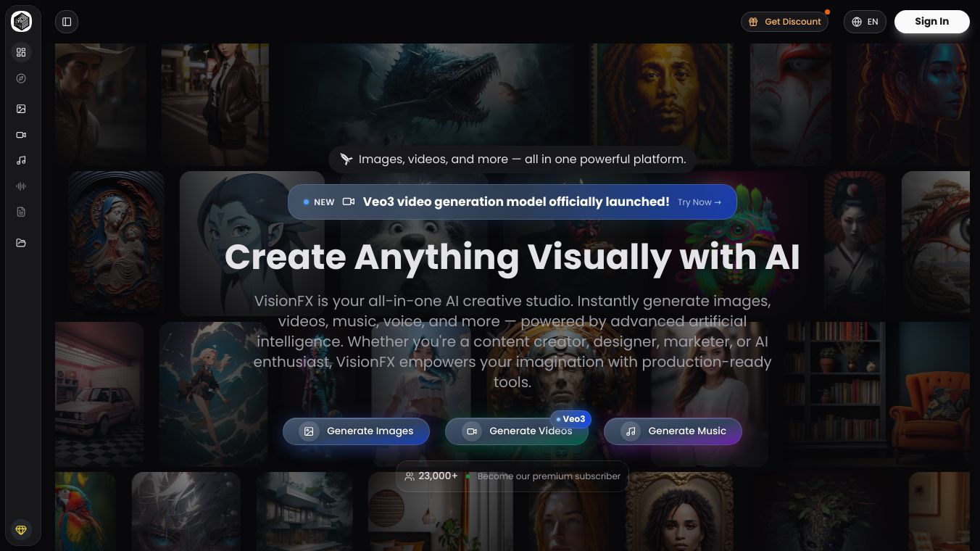Image resolution: width=980 pixels, height=551 pixels.
Task: Select the image generation sidebar icon
Action: [21, 109]
